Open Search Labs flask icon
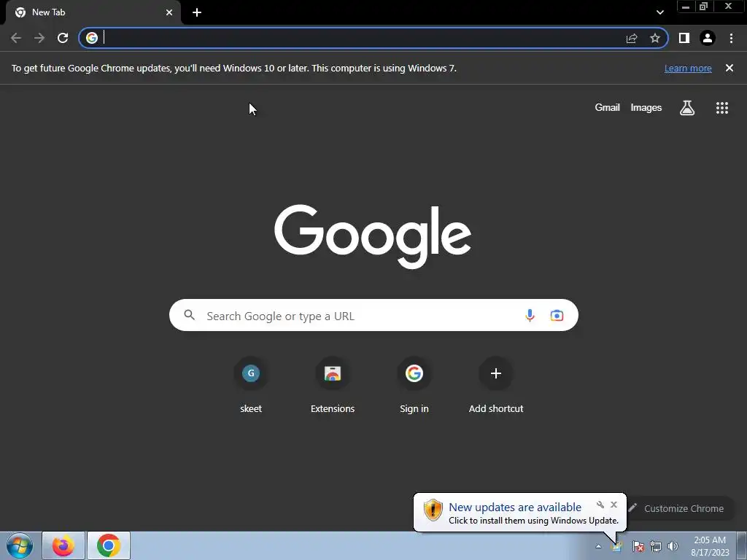747x560 pixels. point(687,108)
